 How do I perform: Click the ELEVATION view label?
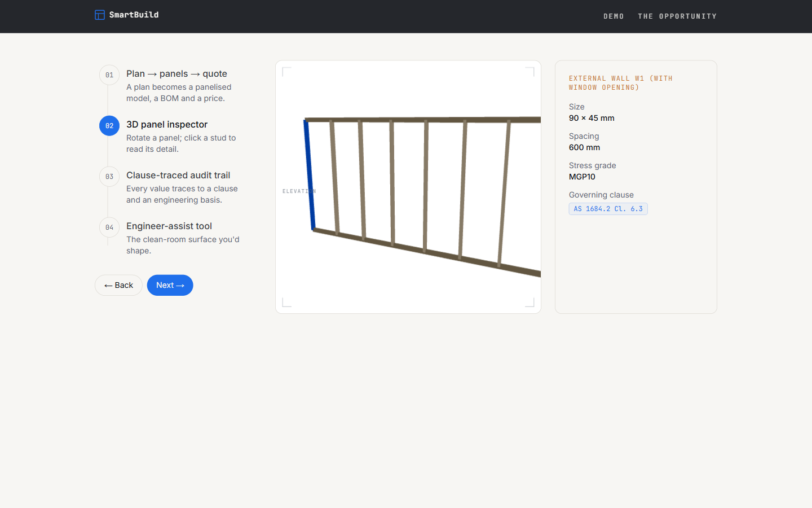pyautogui.click(x=299, y=191)
